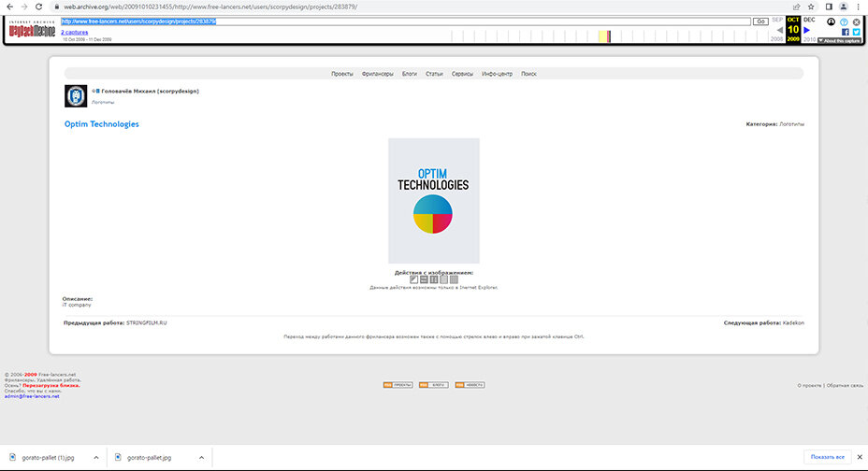This screenshot has width=868, height=471.
Task: Reload the page with the refresh icon
Action: click(x=38, y=7)
